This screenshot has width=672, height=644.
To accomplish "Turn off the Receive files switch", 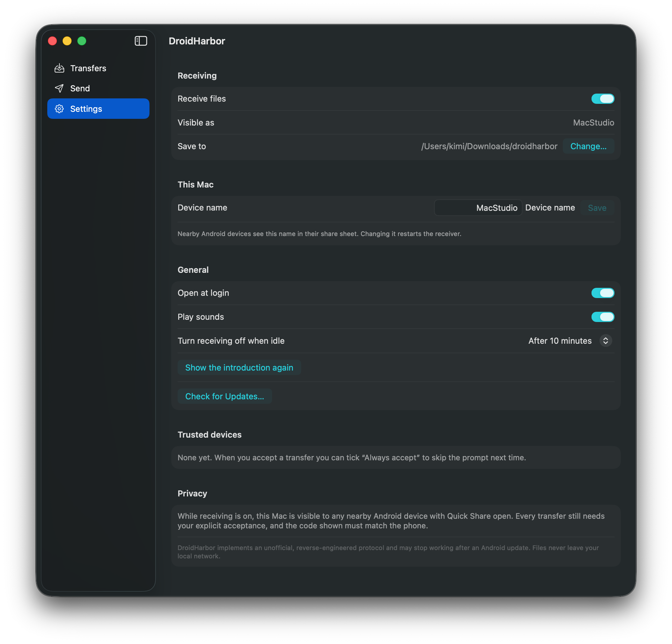I will click(602, 99).
